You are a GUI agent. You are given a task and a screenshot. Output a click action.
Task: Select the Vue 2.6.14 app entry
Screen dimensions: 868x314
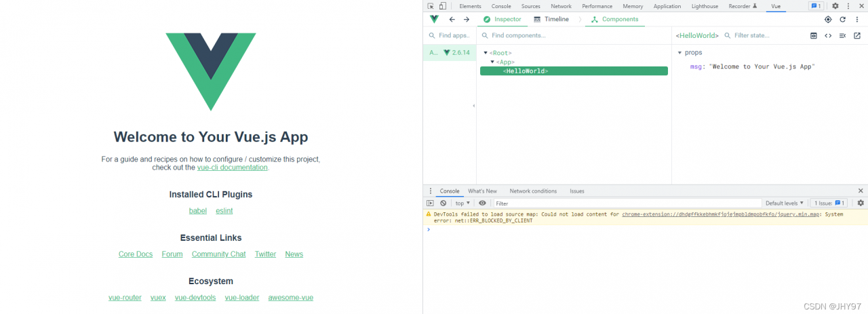point(450,53)
